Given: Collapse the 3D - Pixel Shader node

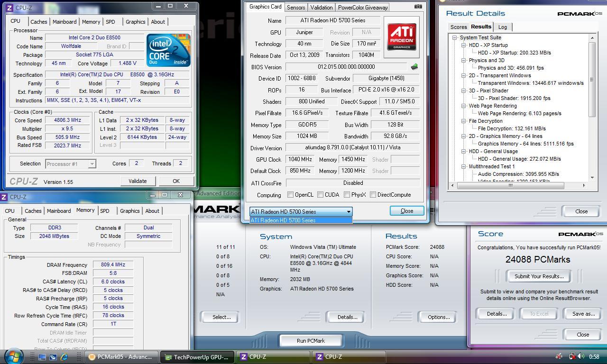Looking at the screenshot, I should pyautogui.click(x=463, y=91).
